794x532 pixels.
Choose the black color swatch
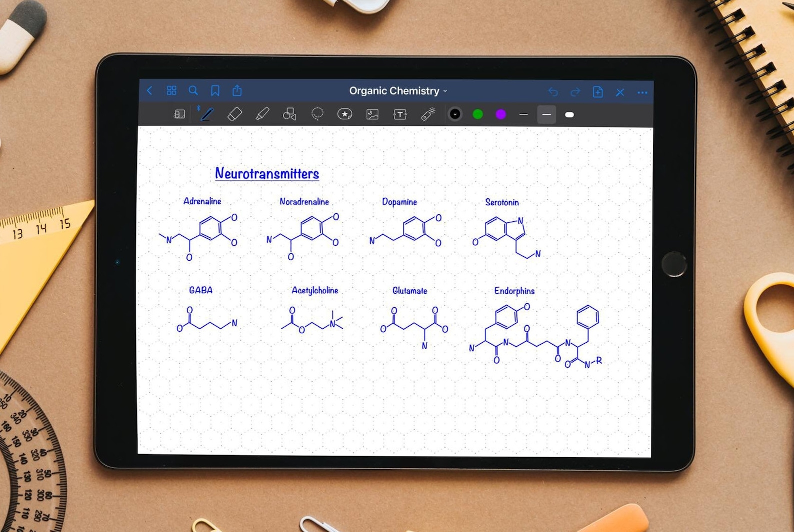click(x=455, y=114)
